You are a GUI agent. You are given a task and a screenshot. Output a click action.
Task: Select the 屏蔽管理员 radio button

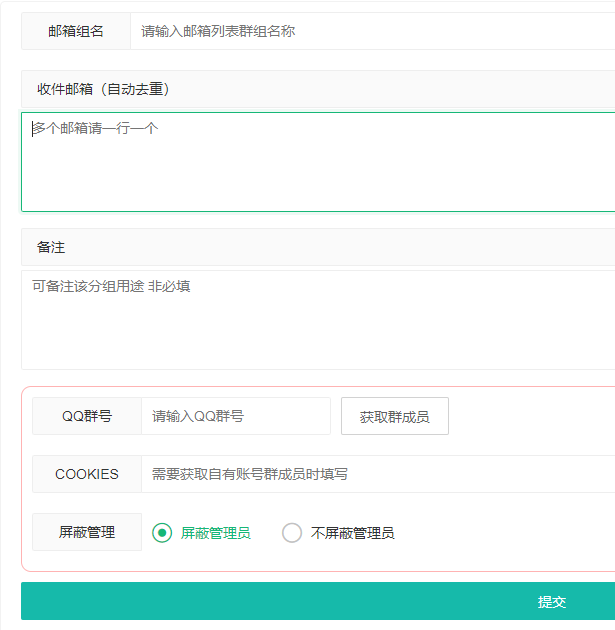click(x=162, y=533)
